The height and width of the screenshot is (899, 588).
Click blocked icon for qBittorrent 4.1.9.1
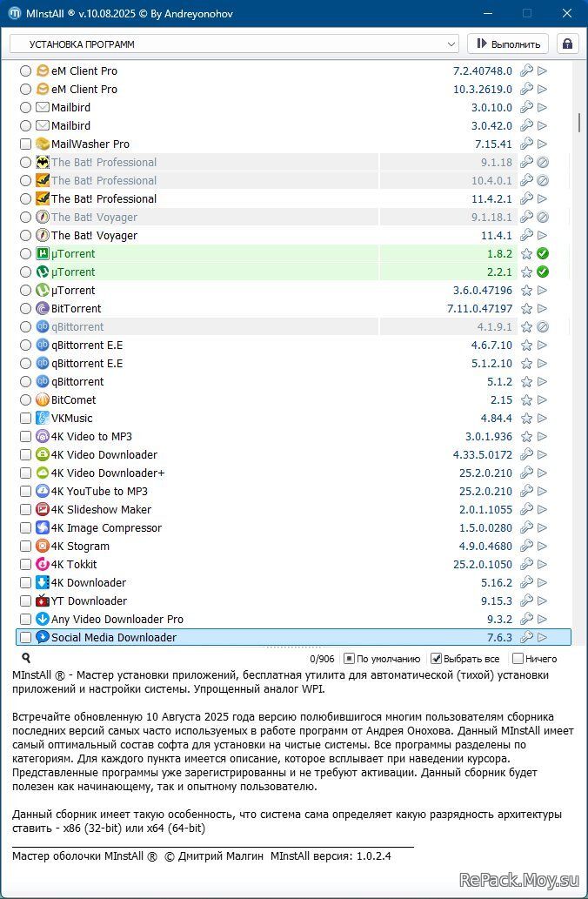click(x=543, y=327)
